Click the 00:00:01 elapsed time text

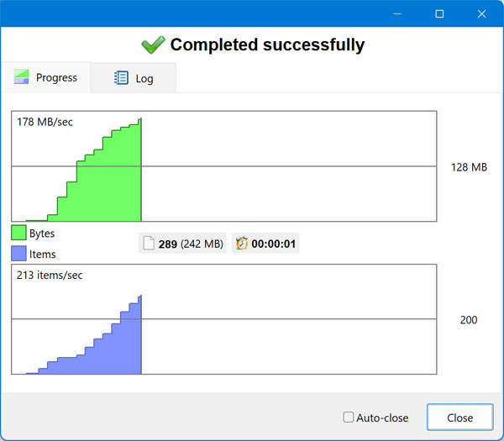pyautogui.click(x=274, y=244)
